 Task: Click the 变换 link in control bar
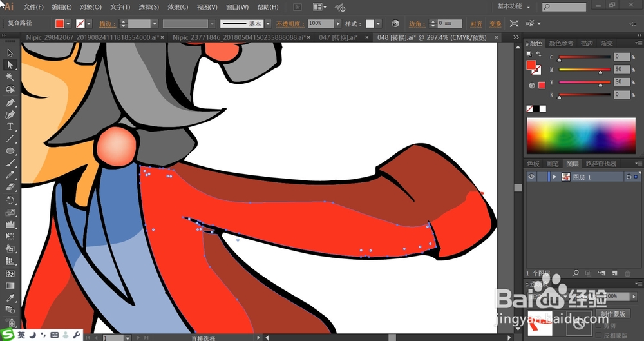click(495, 24)
